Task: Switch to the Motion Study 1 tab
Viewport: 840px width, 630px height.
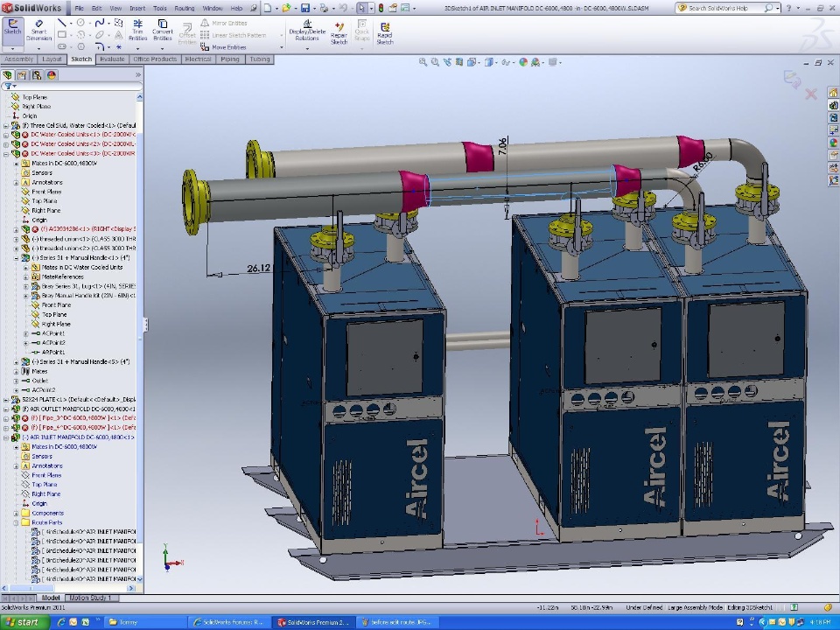Action: point(90,598)
